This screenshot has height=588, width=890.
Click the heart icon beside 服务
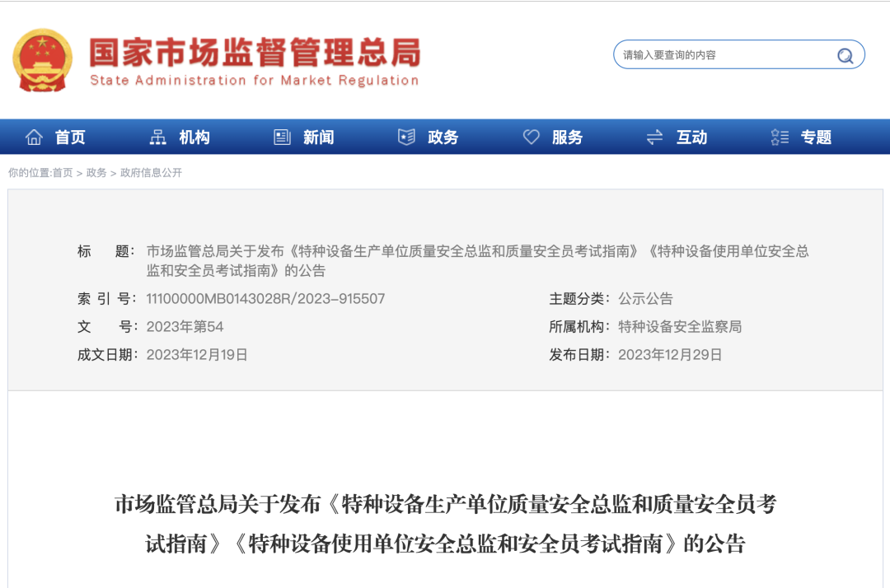point(532,137)
